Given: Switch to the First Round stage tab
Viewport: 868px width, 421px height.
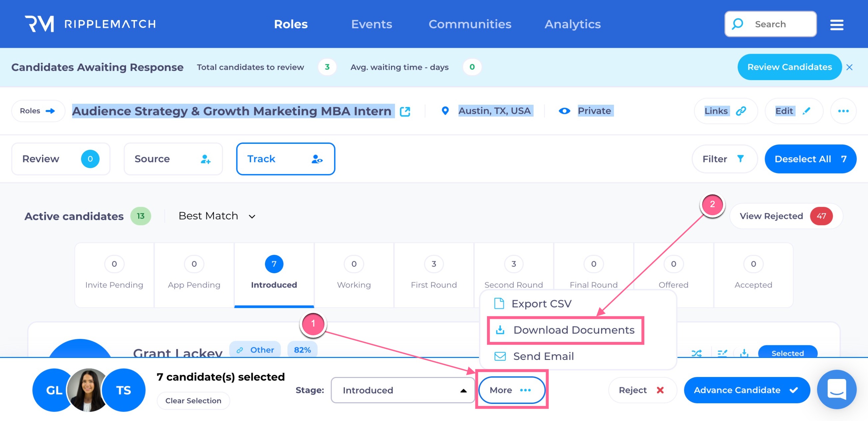Looking at the screenshot, I should tap(434, 274).
